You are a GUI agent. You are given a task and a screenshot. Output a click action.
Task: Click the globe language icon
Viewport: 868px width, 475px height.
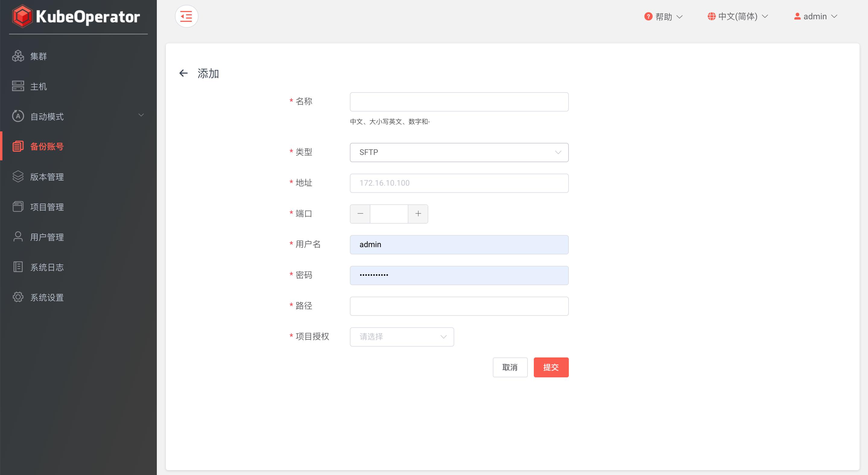(711, 16)
